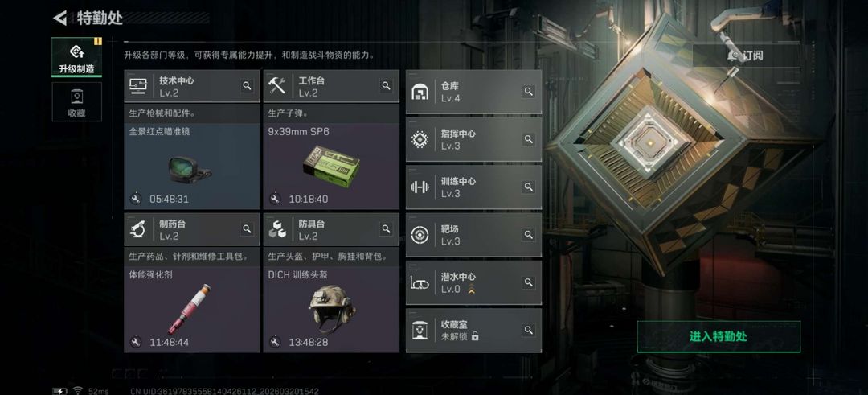Image resolution: width=868 pixels, height=395 pixels.
Task: Click the magnifier icon on 靶场 row
Action: coord(529,234)
